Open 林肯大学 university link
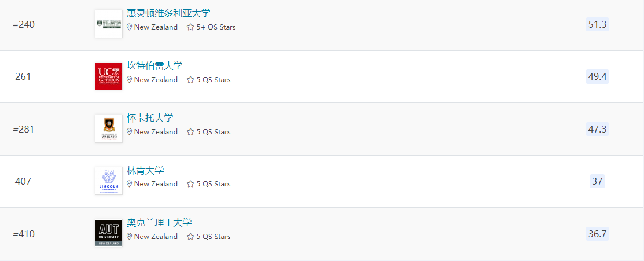 point(145,170)
